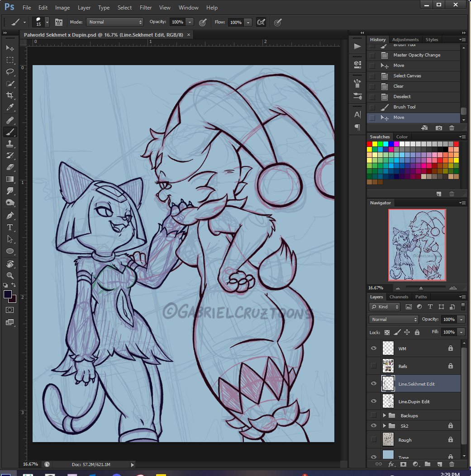Screen dimensions: 471x476
Task: Open the Filter menu
Action: point(146,8)
